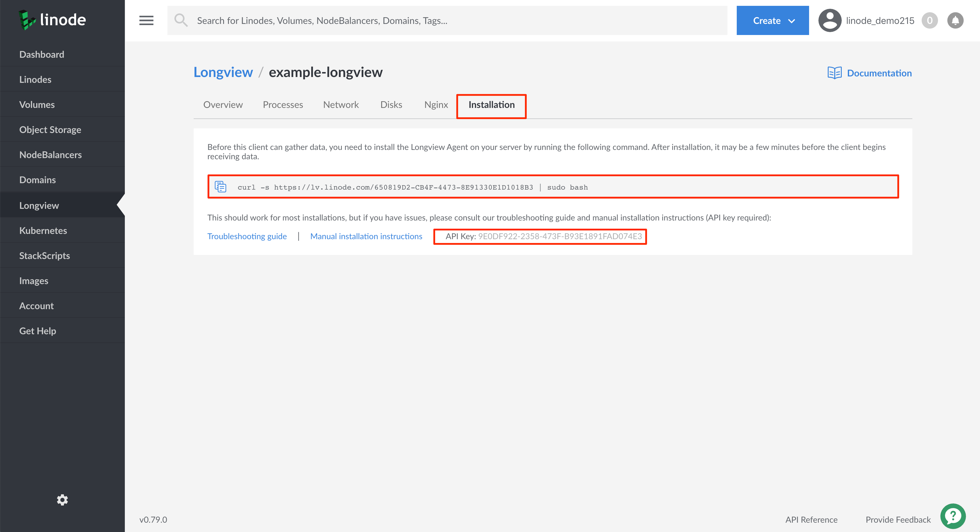The image size is (980, 532).
Task: Select the Processes tab
Action: [283, 104]
